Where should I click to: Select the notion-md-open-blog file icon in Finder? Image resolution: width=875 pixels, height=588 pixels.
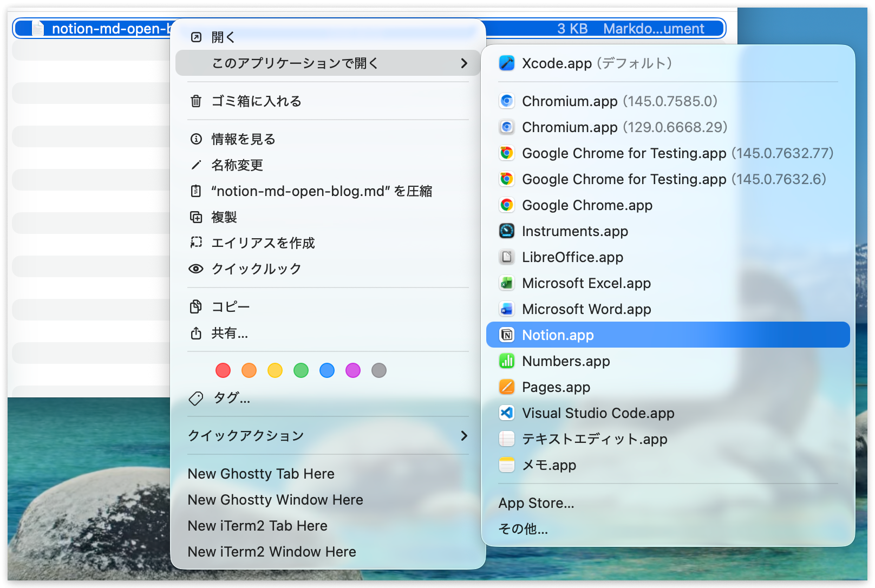pyautogui.click(x=38, y=28)
